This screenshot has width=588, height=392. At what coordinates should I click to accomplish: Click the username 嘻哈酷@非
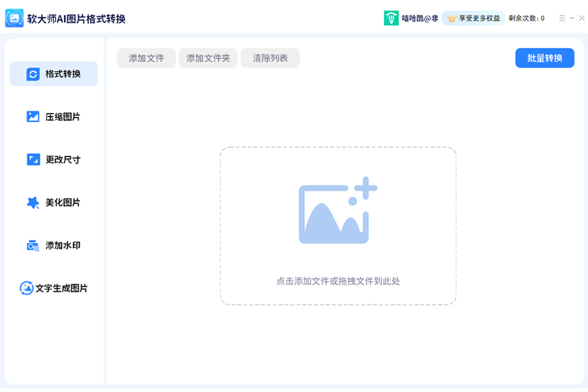click(x=420, y=18)
